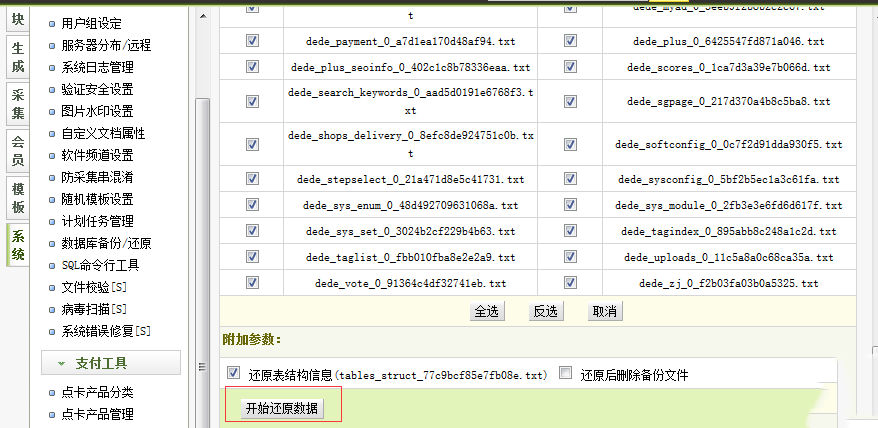
Task: Click bullet icon beside 点卡产品分类
Action: (x=53, y=392)
